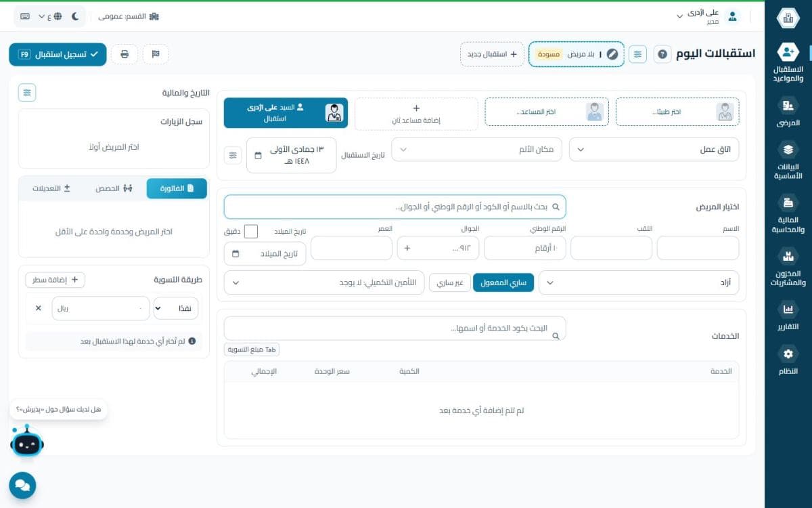
Task: Tick the دقيق exact birthdate checkbox
Action: point(251,232)
